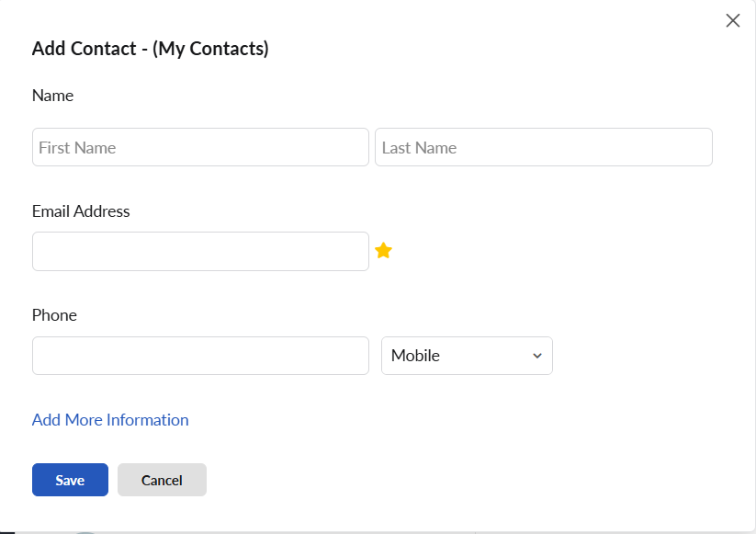Cancel adding the contact
The image size is (756, 534).
(x=162, y=480)
